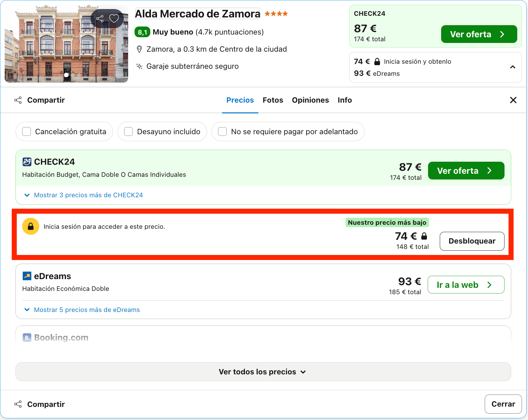Click the four-star rating icons

pyautogui.click(x=276, y=14)
